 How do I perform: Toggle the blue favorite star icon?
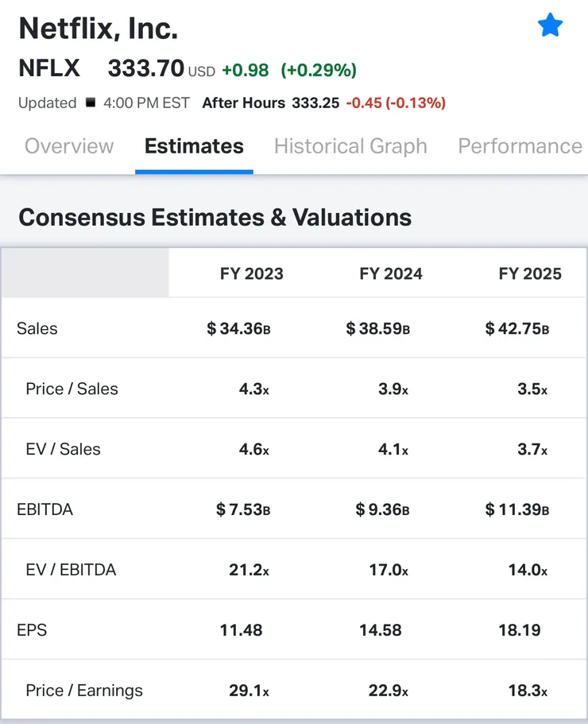point(550,25)
